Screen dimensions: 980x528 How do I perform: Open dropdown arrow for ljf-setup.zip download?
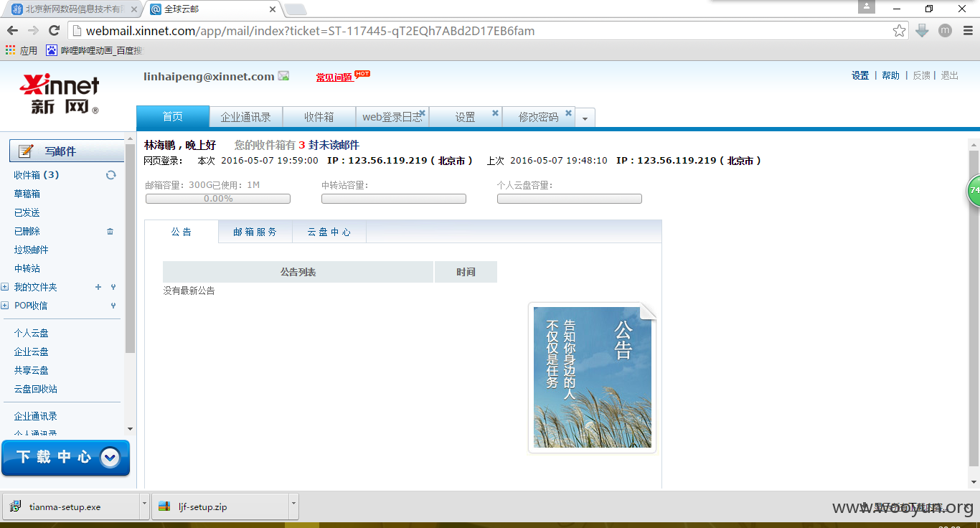click(x=293, y=506)
